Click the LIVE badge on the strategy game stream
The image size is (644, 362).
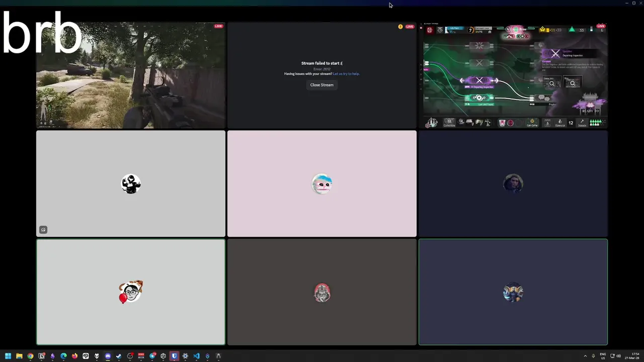click(601, 26)
